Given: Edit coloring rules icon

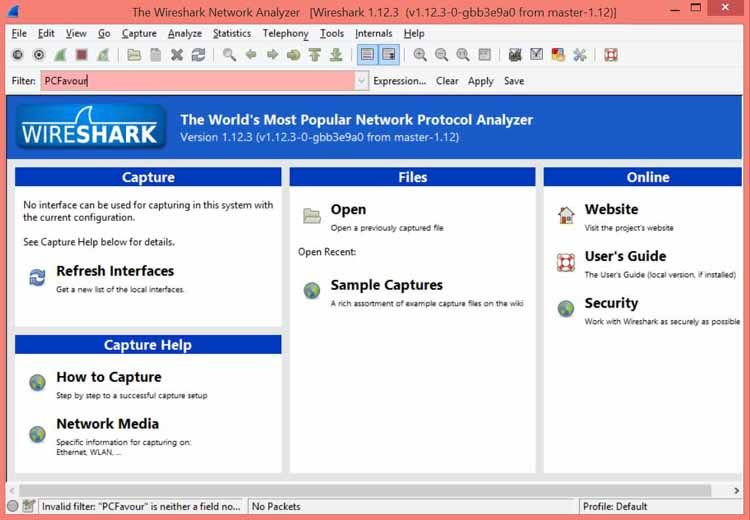Looking at the screenshot, I should tap(558, 55).
